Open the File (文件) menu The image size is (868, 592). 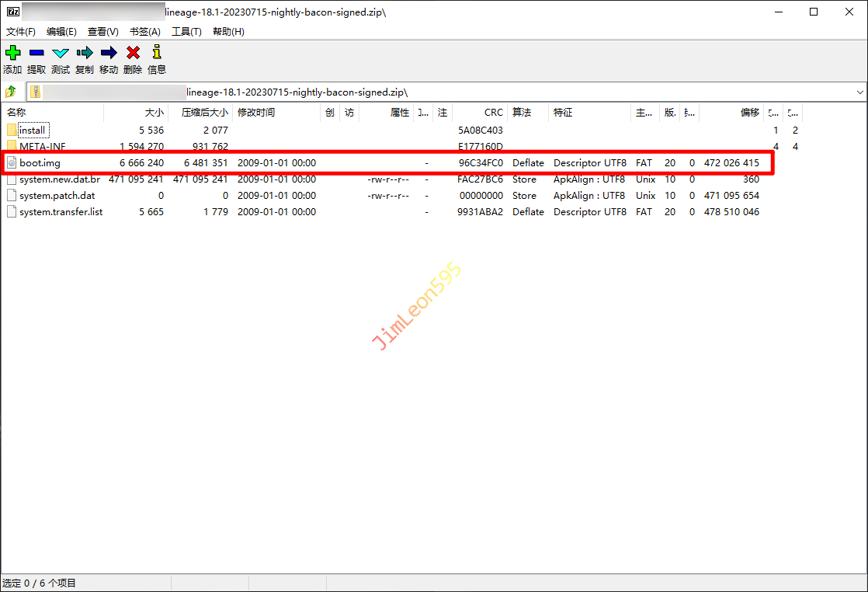coord(21,32)
